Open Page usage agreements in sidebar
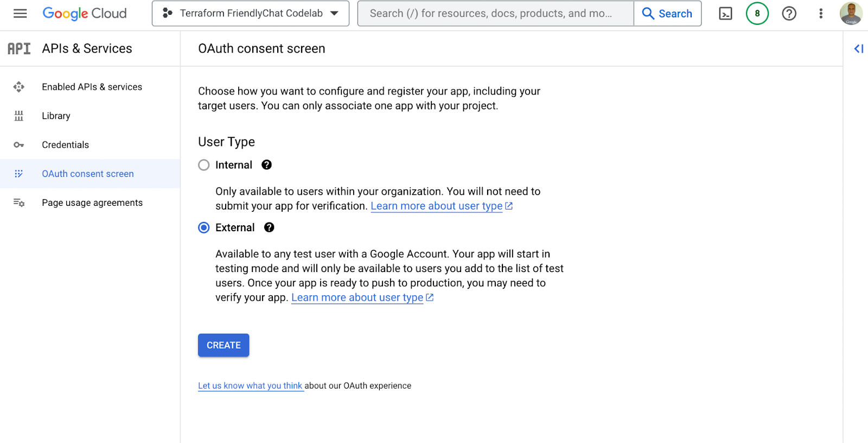 click(x=92, y=202)
